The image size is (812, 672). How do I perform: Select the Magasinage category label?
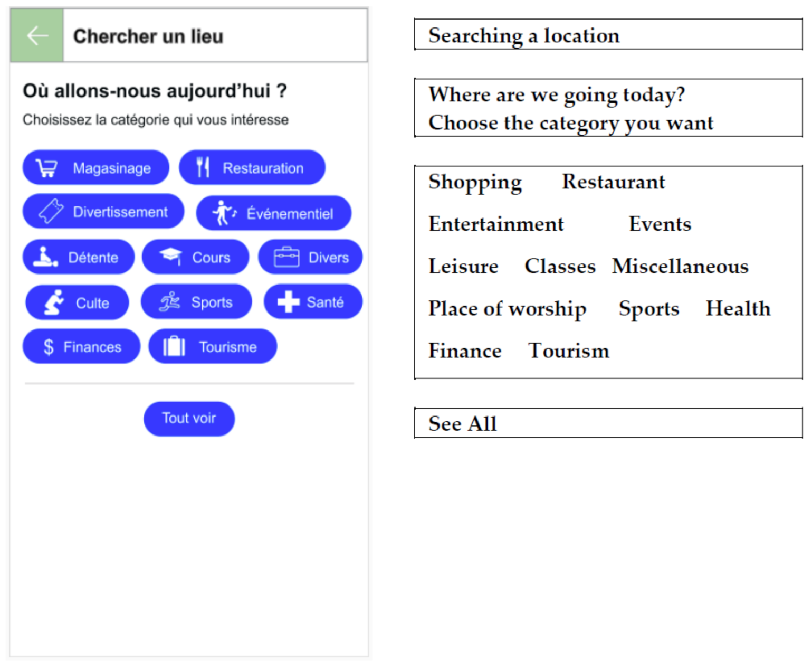coord(112,168)
